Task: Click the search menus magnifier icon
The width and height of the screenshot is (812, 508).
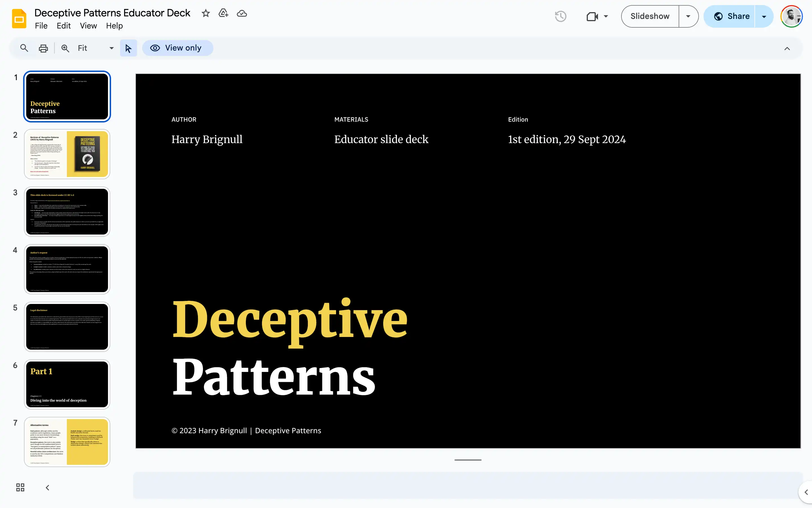Action: point(24,48)
